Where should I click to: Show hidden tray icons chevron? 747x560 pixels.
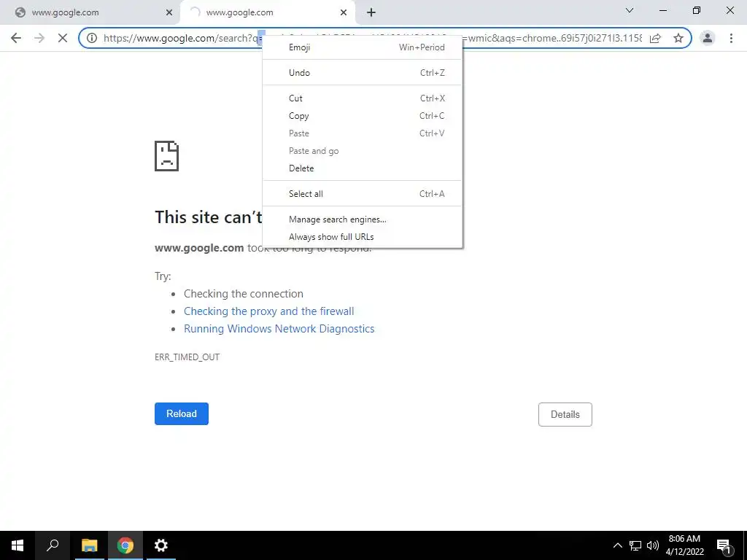[617, 545]
